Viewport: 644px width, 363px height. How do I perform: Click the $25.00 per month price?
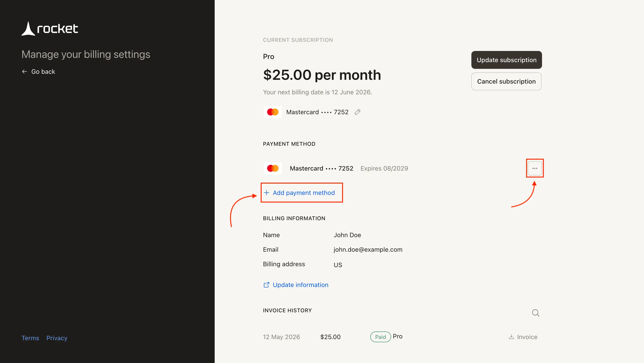click(x=322, y=75)
